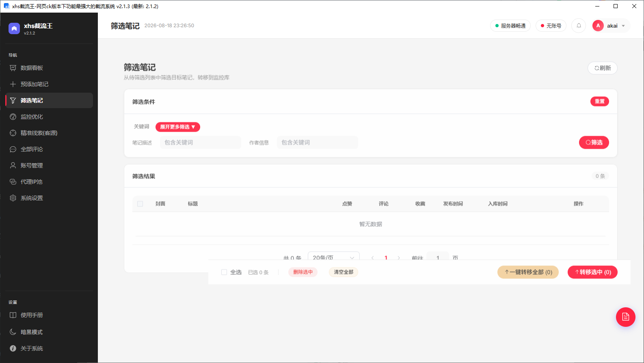644x363 pixels.
Task: Open the 代理IP池 link icon
Action: [13, 182]
